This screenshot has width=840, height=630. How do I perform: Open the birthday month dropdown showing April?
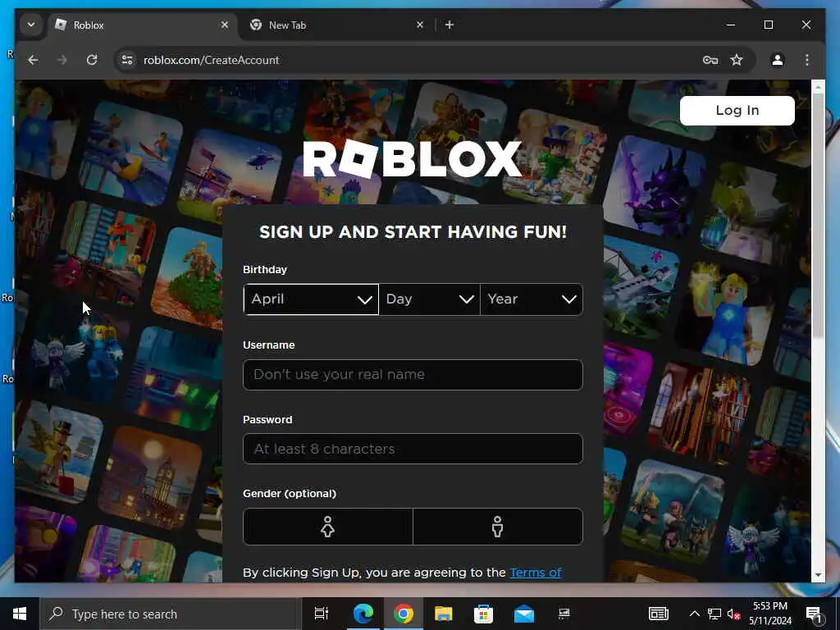click(x=311, y=299)
